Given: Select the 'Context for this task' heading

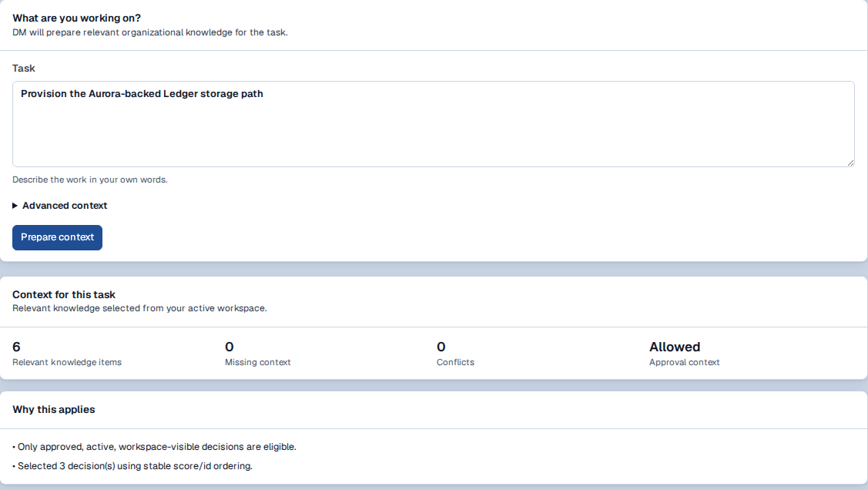Looking at the screenshot, I should [x=64, y=294].
